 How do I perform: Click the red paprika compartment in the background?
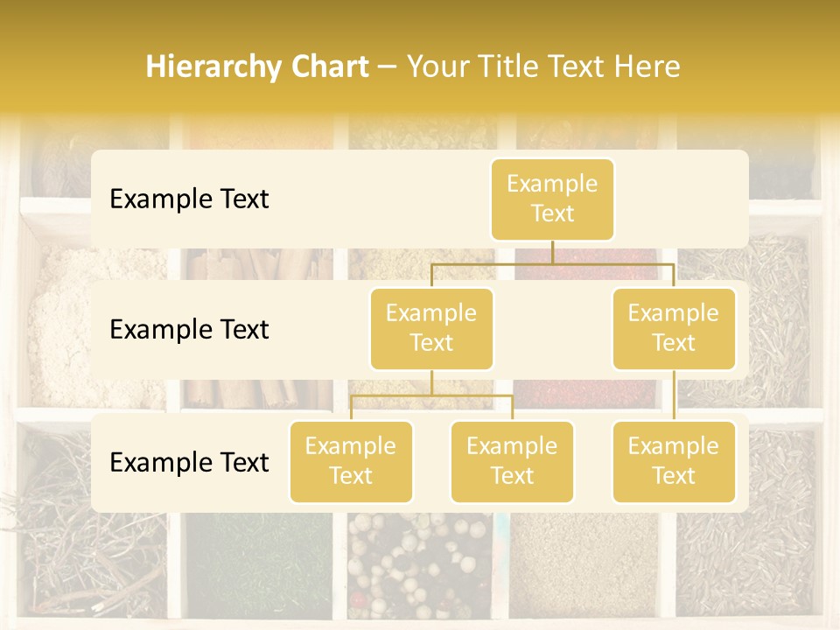point(584,395)
